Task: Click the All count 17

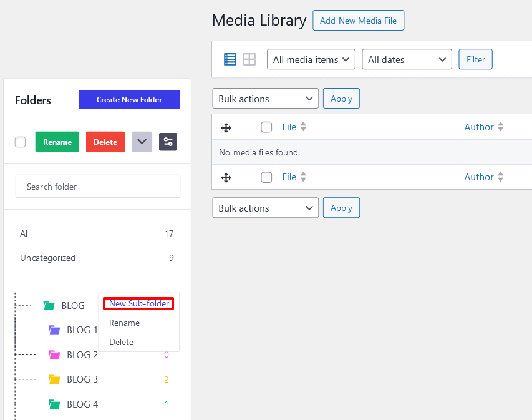Action: 169,233
